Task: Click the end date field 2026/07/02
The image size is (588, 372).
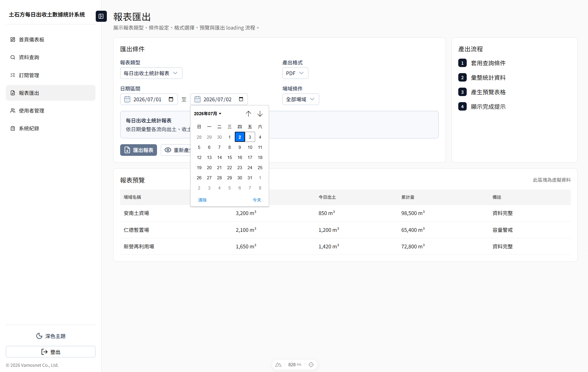Action: pos(219,99)
